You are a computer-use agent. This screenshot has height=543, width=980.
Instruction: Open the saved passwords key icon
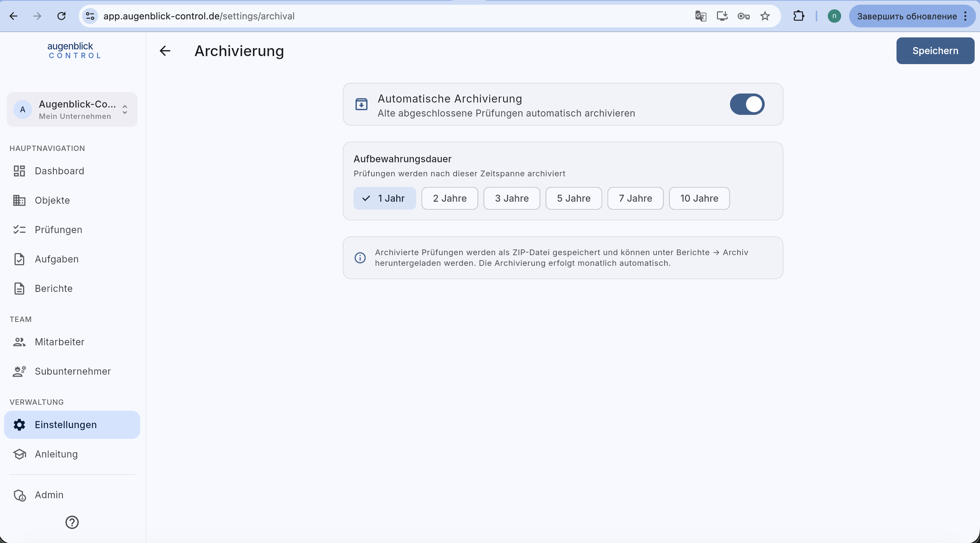743,16
